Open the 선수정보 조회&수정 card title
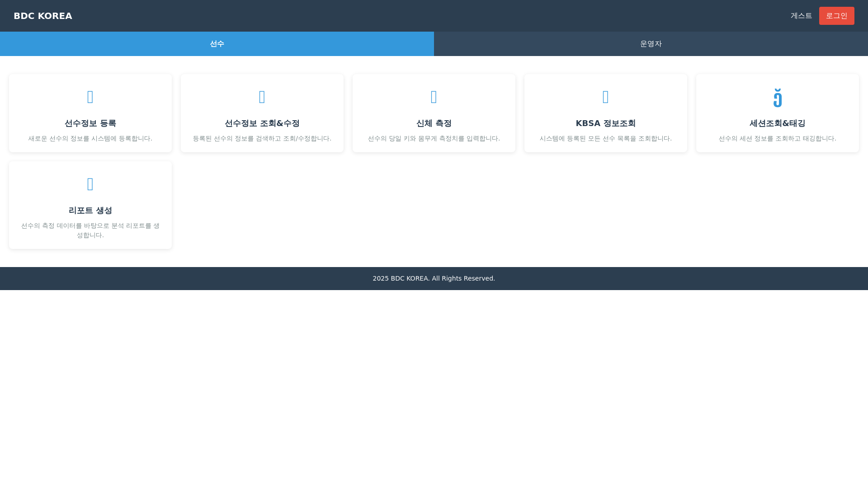Screen dimensions: 868x488 tap(262, 123)
